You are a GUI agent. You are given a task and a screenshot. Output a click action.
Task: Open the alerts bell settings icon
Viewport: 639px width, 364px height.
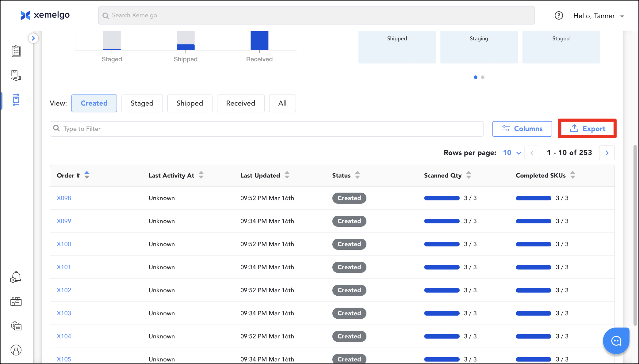(16, 277)
